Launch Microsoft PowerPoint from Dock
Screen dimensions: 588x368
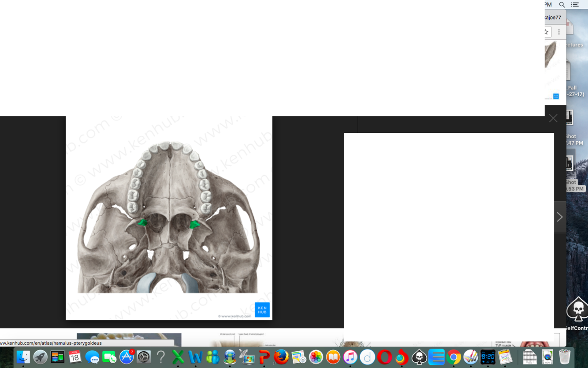coord(264,357)
